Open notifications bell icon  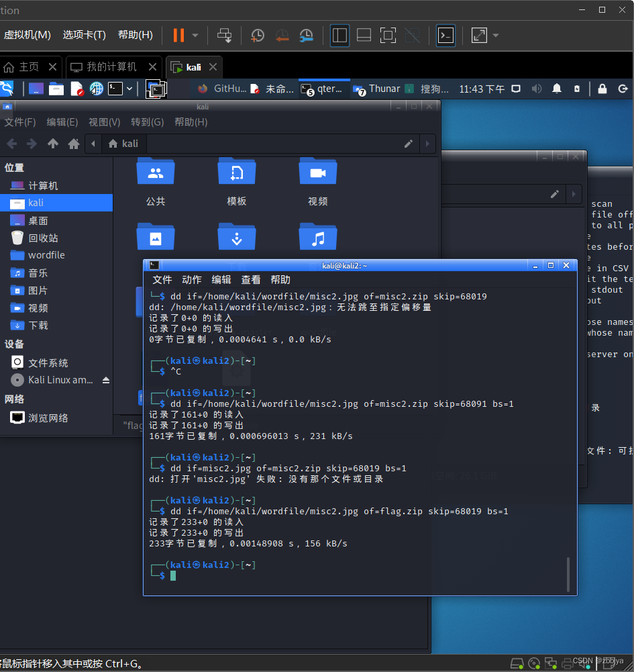click(x=556, y=89)
